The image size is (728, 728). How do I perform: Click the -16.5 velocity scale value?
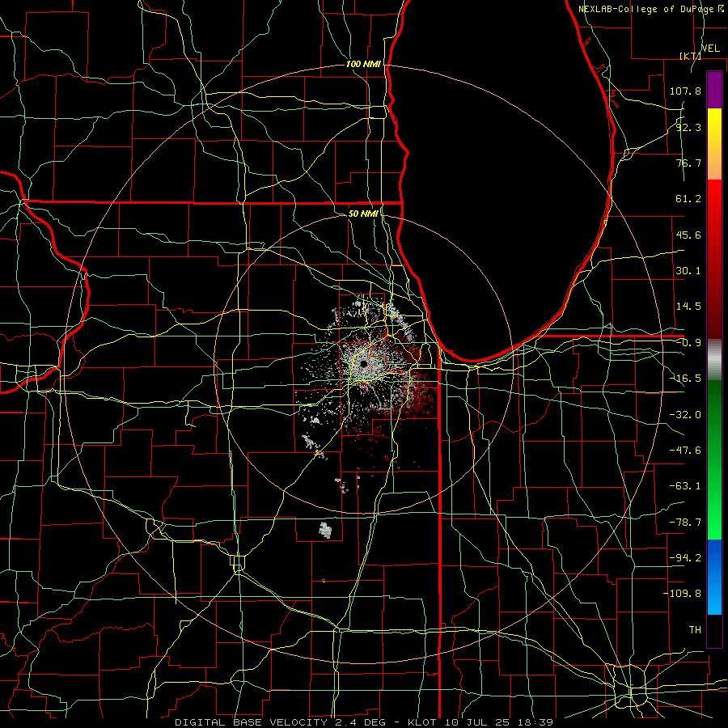[x=685, y=379]
